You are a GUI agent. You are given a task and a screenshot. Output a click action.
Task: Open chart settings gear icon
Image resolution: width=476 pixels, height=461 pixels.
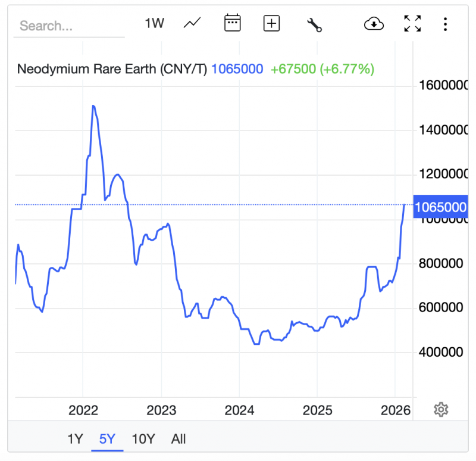pyautogui.click(x=441, y=409)
